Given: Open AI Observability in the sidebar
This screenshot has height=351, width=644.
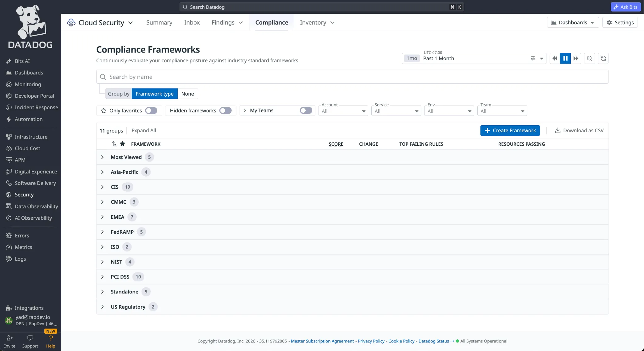Looking at the screenshot, I should point(29,218).
